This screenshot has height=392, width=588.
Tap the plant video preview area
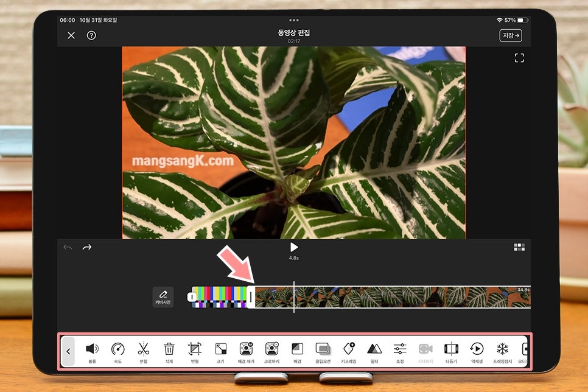pos(294,142)
